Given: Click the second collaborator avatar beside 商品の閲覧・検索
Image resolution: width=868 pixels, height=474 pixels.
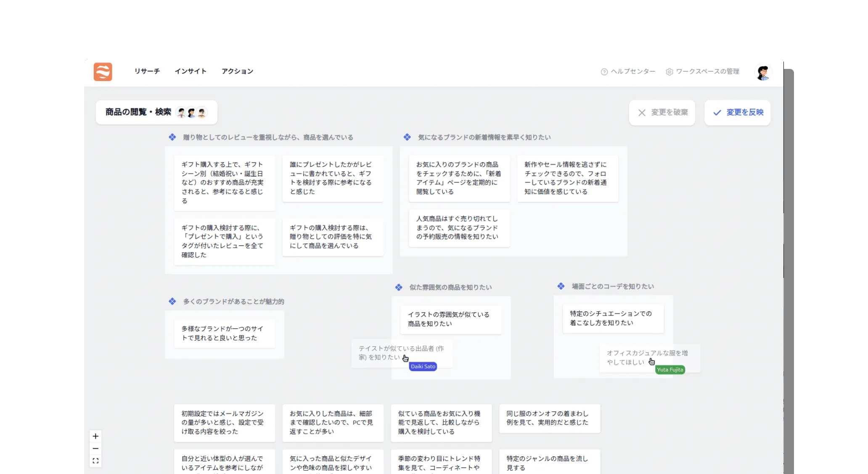Looking at the screenshot, I should coord(192,113).
